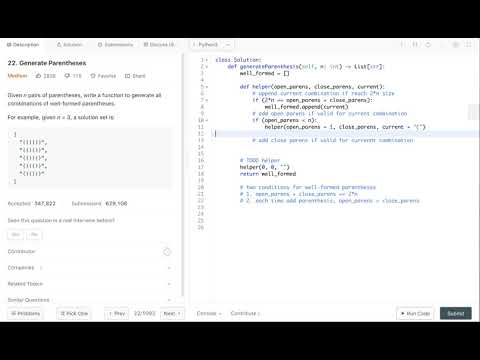Fold code at line 1 arrow

tap(207, 60)
